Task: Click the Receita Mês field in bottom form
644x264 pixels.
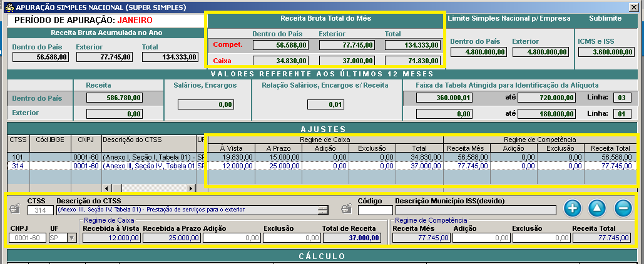Action: (x=421, y=238)
